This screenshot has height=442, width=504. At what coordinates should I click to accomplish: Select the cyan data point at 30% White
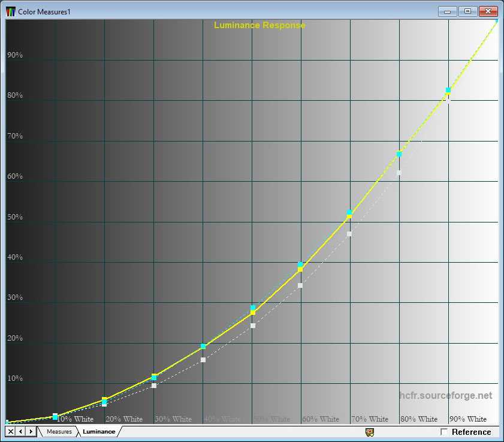pos(154,377)
